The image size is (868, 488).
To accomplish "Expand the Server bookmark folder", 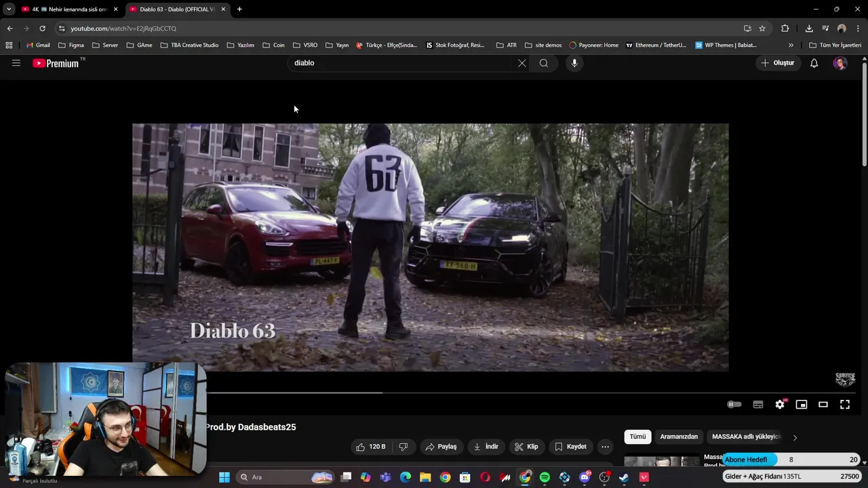I will tap(105, 45).
